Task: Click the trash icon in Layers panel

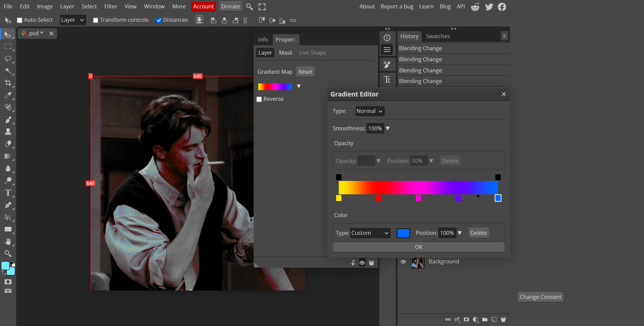Action: 503,319
